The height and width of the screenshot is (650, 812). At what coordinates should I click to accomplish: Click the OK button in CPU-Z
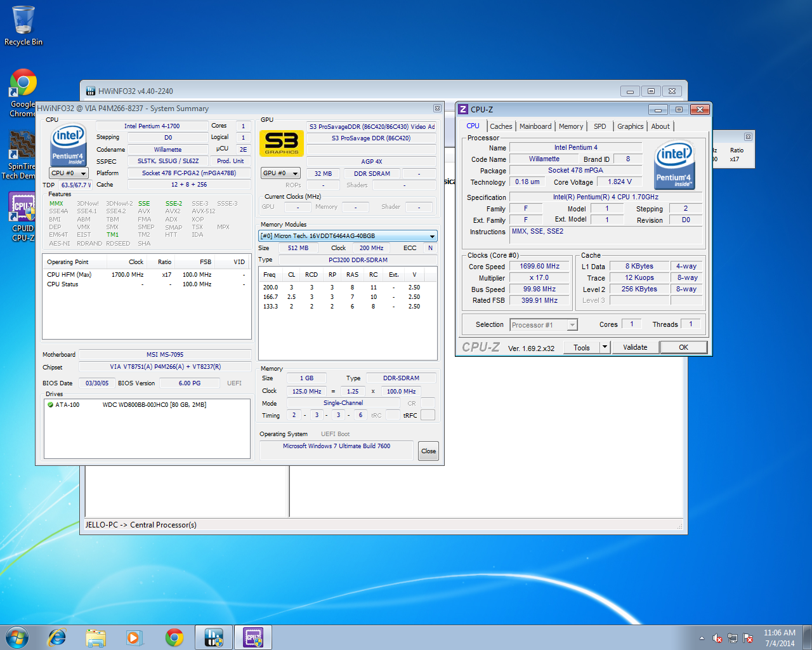click(683, 347)
